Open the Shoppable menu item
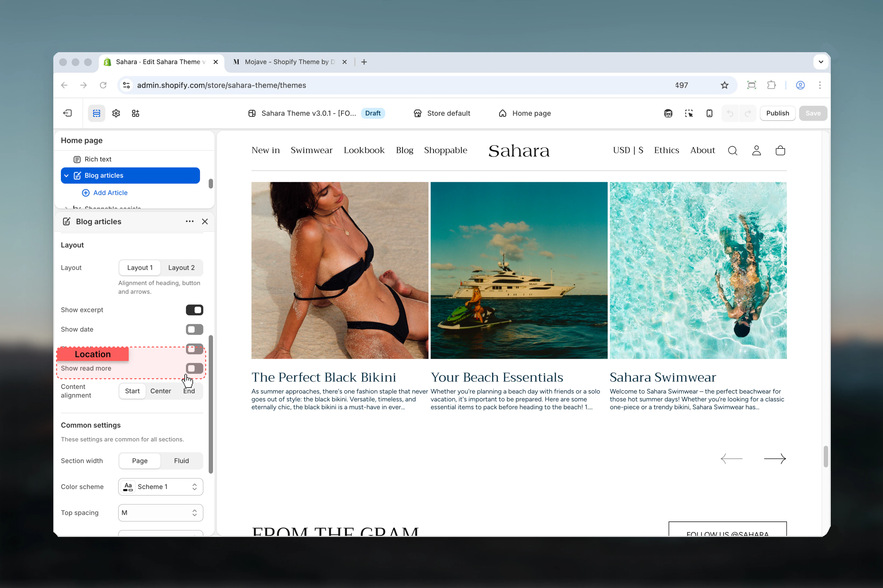The height and width of the screenshot is (588, 883). pos(446,150)
